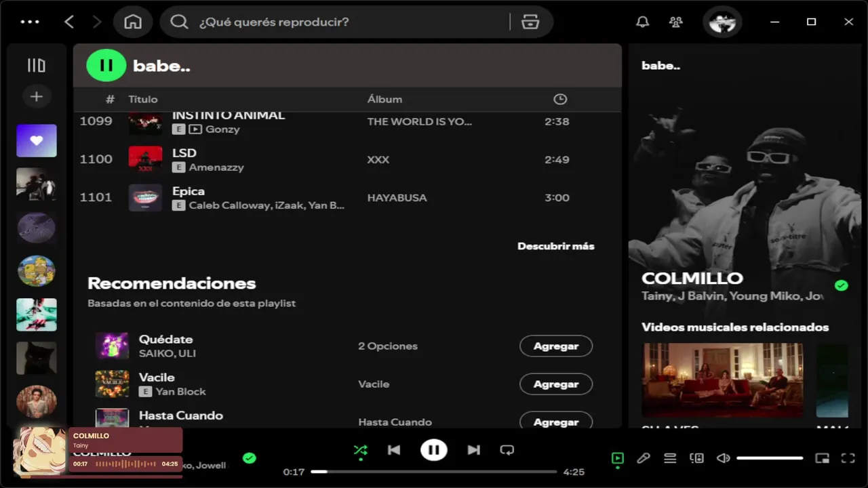Click the volume slider bar
This screenshot has height=488, width=868.
pos(770,458)
